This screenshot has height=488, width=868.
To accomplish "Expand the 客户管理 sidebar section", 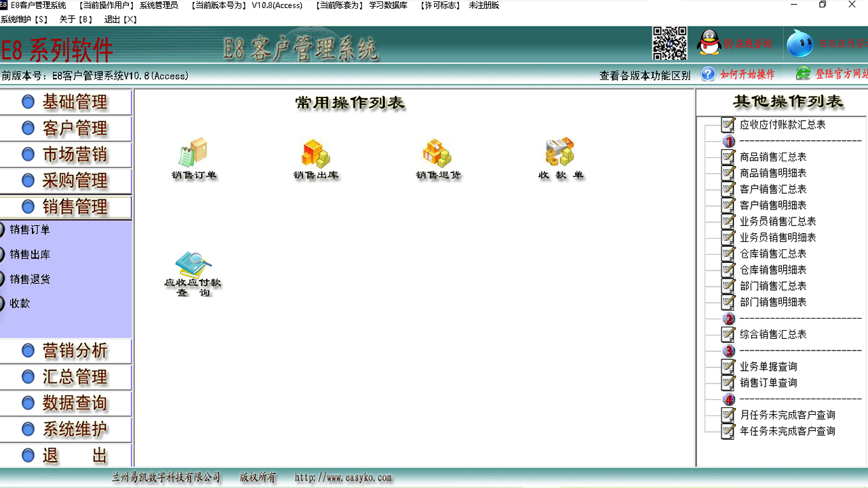I will tap(66, 128).
